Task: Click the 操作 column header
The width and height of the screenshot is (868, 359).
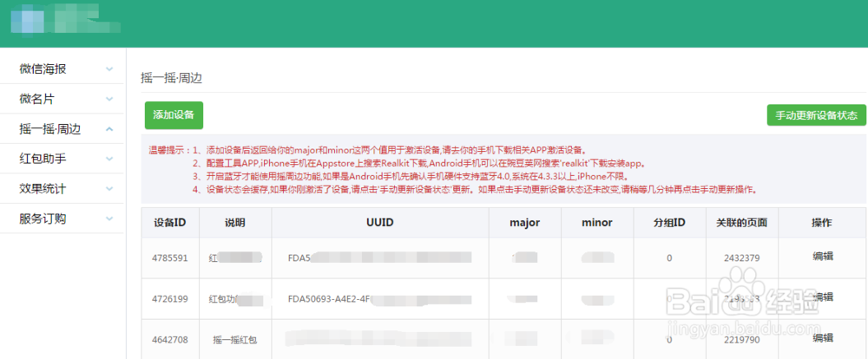Action: [x=822, y=223]
